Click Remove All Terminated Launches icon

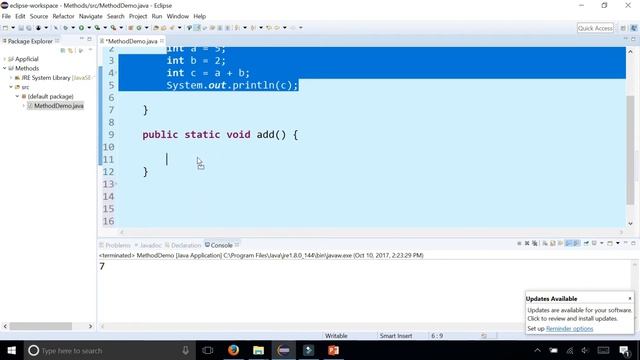coord(535,243)
